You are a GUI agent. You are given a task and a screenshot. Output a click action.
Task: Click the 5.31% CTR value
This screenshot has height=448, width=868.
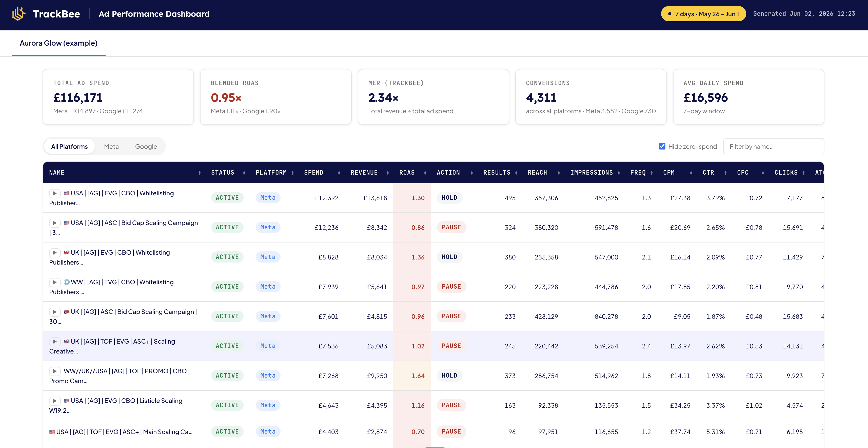(715, 432)
